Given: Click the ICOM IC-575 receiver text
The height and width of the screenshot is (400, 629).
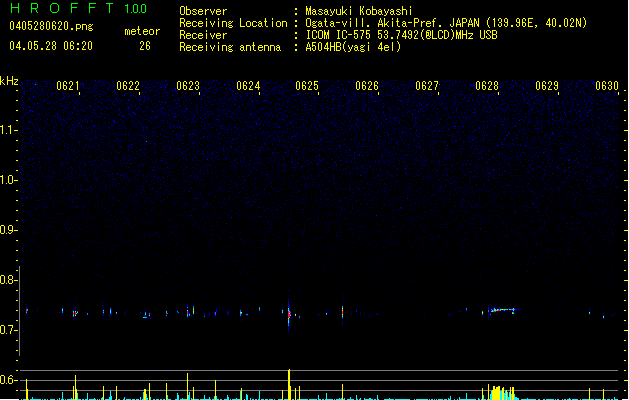Looking at the screenshot, I should click(x=401, y=35).
